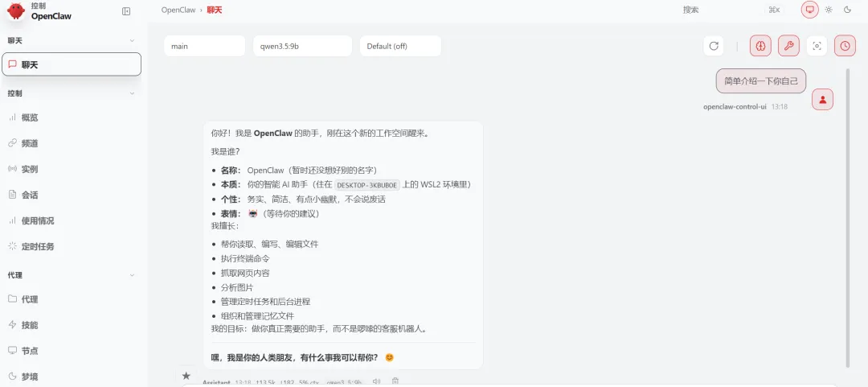Click 聊天 in the breadcrumb
Viewport: 868px width, 387px height.
coord(215,10)
